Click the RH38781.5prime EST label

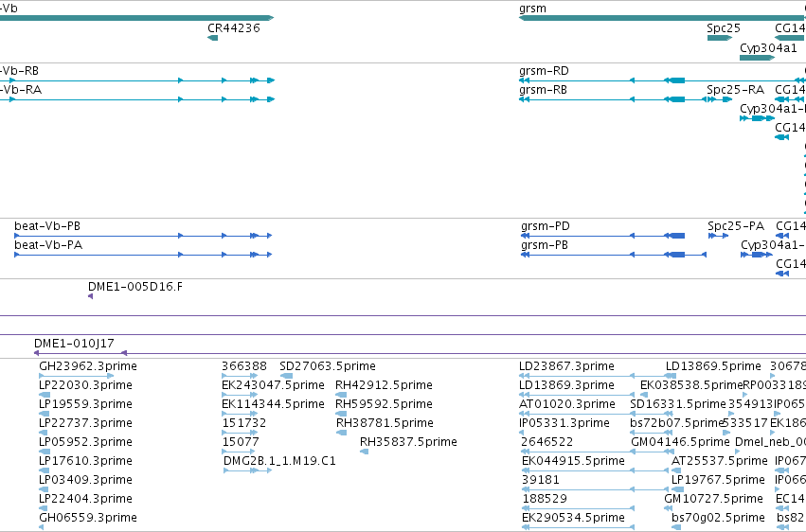tap(385, 423)
